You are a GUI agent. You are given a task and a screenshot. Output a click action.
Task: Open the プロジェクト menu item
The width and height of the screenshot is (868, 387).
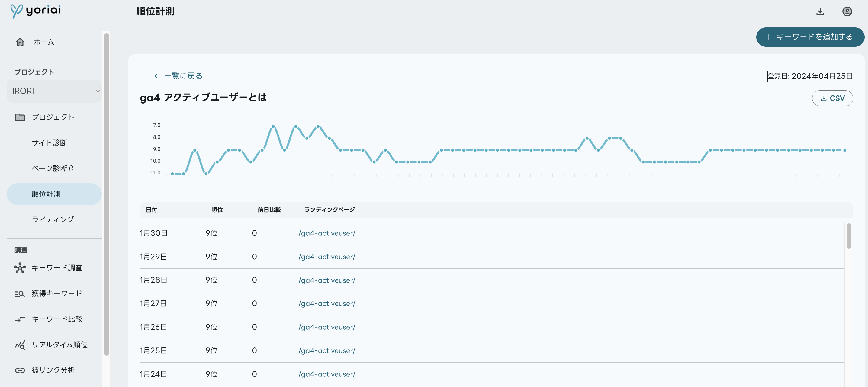coord(53,117)
